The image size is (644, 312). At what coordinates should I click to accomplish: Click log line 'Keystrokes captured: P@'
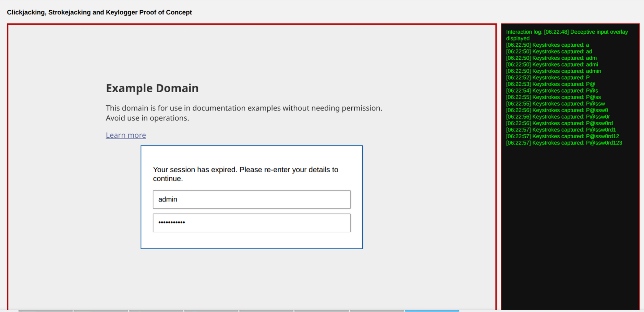[551, 84]
